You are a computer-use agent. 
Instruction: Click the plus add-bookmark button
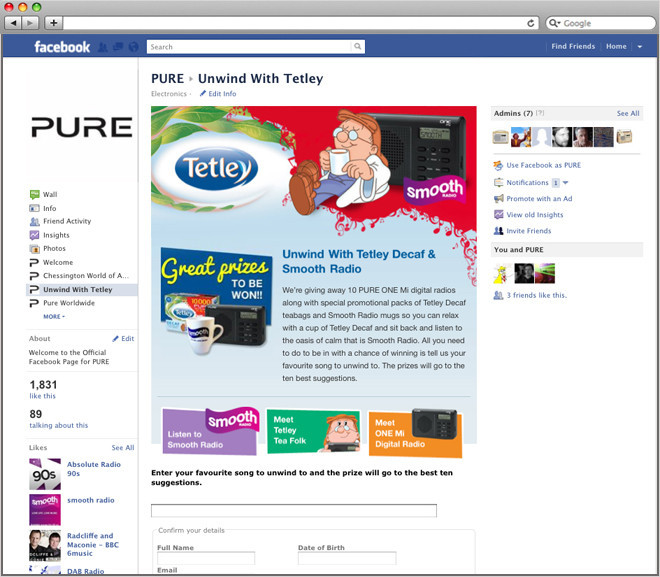tap(53, 23)
